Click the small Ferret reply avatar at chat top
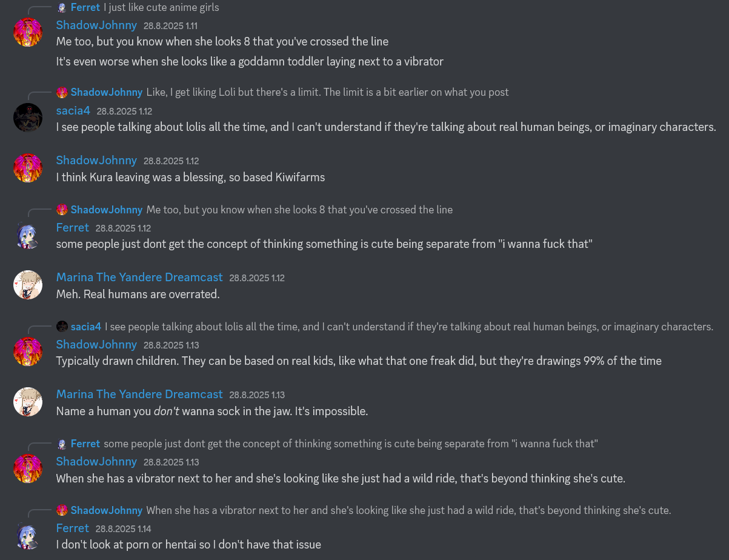 tap(62, 8)
